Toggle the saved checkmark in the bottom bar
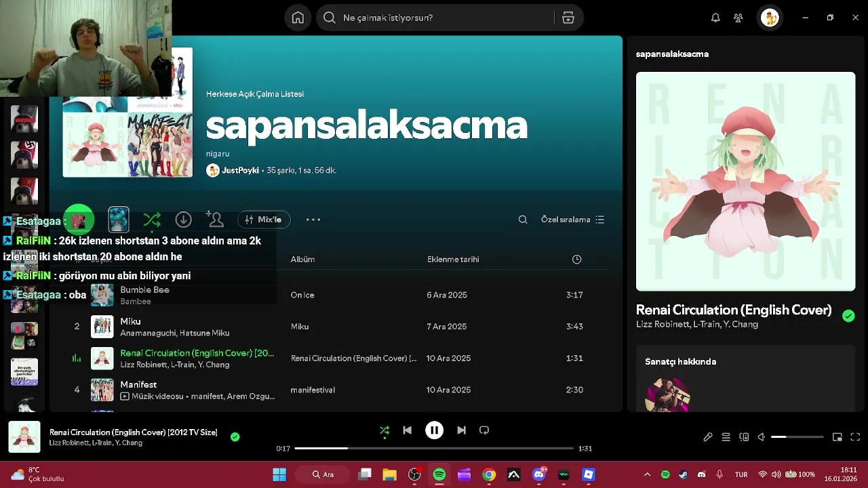This screenshot has width=868, height=488. pyautogui.click(x=235, y=437)
